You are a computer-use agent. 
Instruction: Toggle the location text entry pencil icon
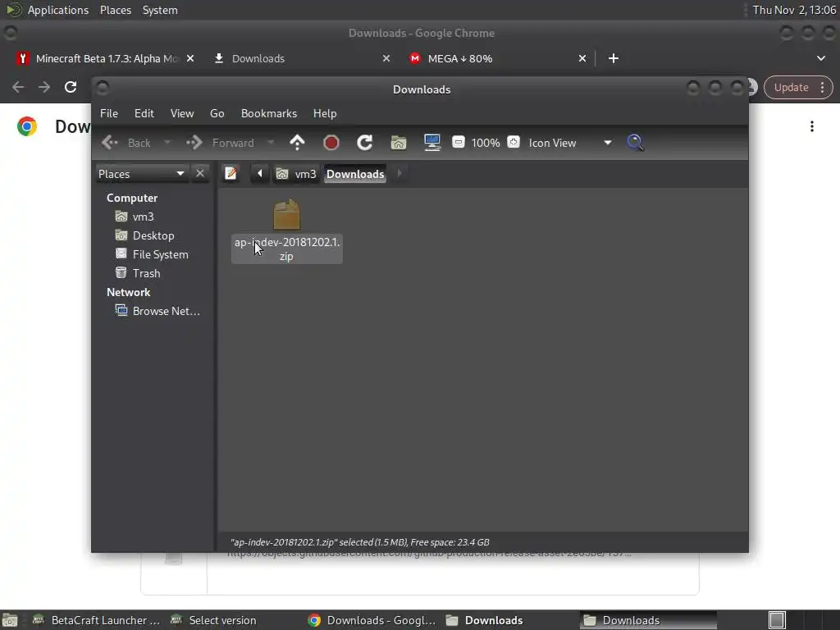[x=231, y=174]
